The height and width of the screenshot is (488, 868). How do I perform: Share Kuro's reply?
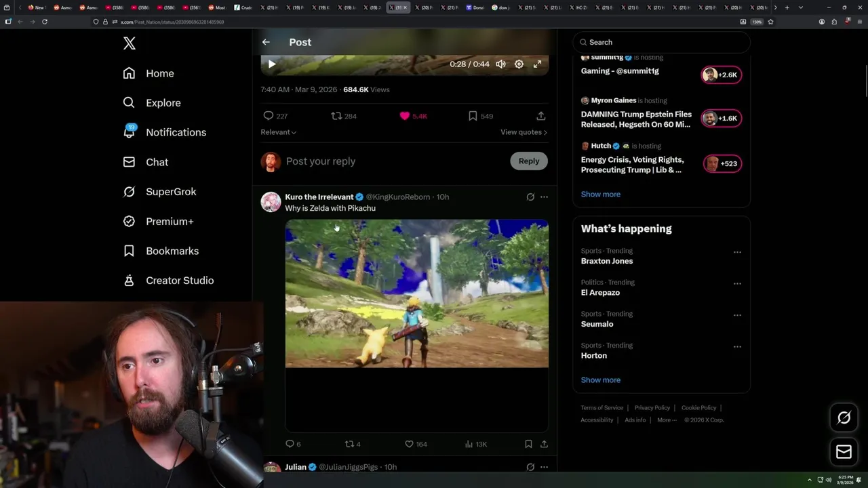pos(544,444)
